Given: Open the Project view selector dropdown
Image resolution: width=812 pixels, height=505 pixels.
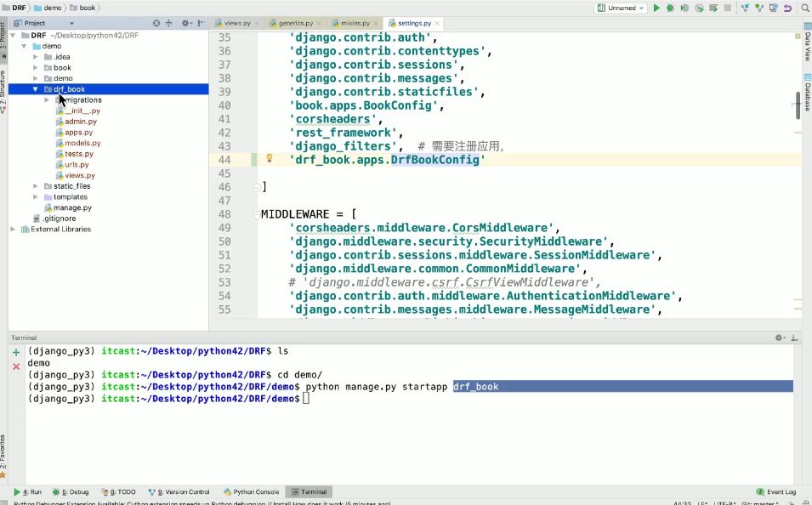Looking at the screenshot, I should 71,23.
